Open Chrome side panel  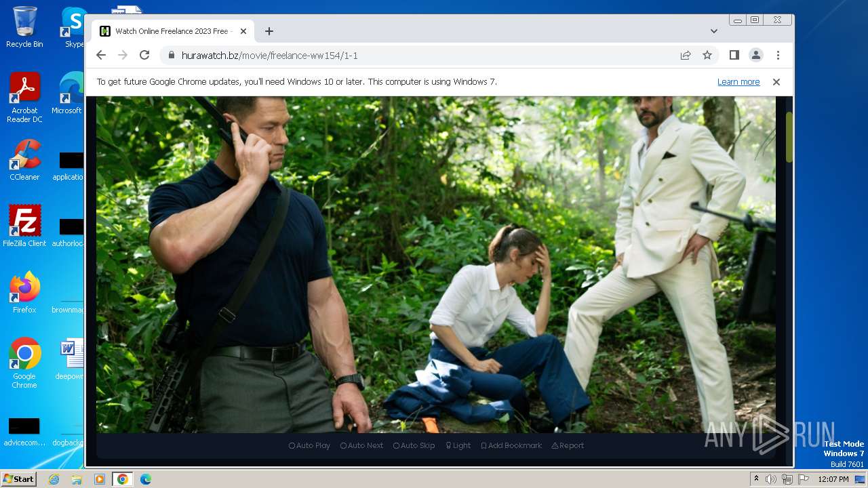point(734,56)
